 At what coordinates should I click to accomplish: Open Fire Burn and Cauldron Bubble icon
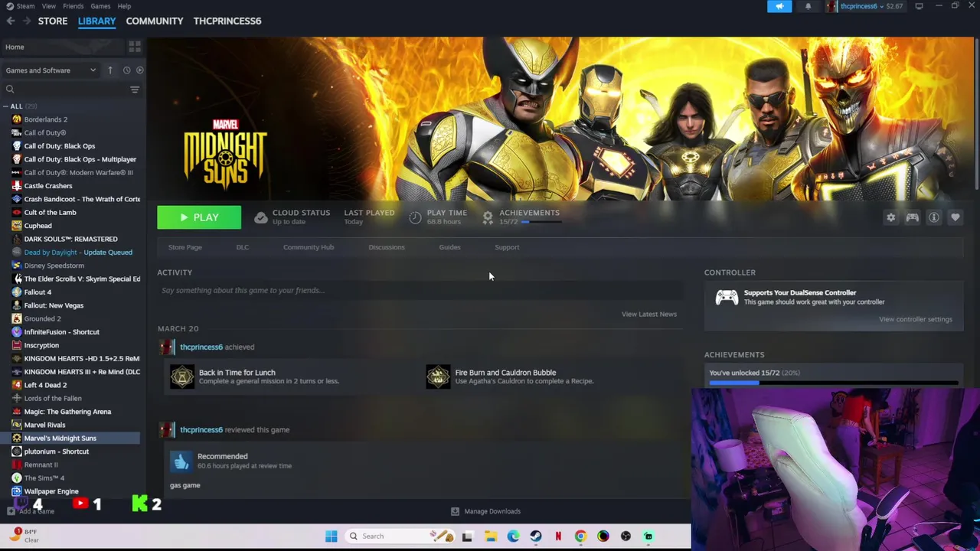coord(438,377)
